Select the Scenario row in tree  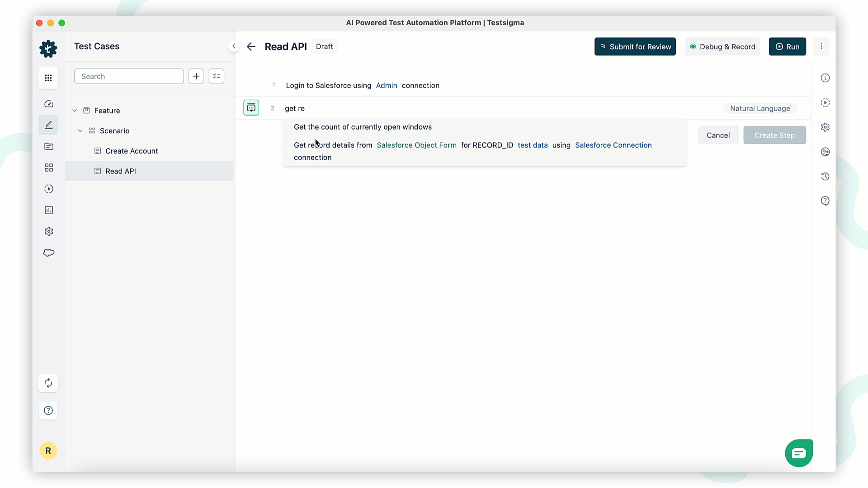[149, 131]
